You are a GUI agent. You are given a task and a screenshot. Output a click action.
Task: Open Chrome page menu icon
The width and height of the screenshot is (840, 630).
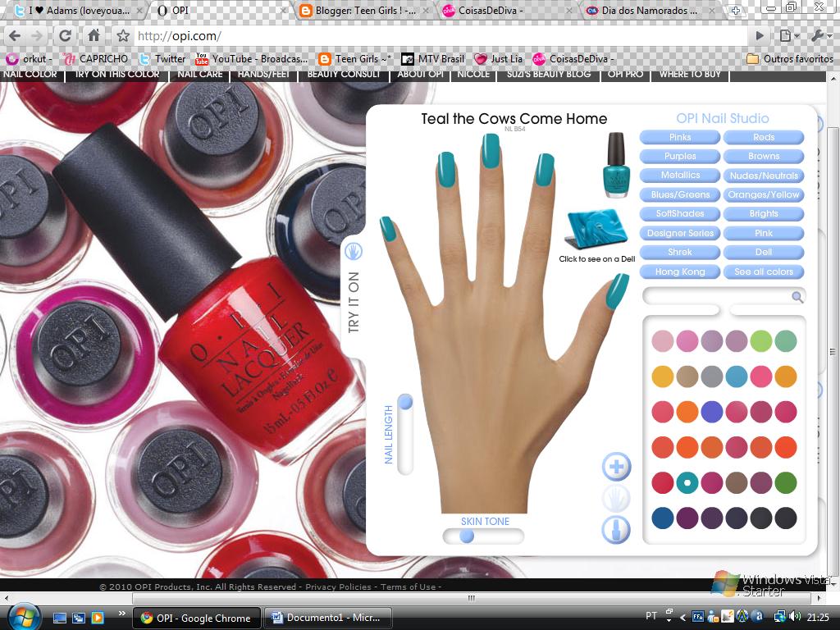click(x=788, y=36)
